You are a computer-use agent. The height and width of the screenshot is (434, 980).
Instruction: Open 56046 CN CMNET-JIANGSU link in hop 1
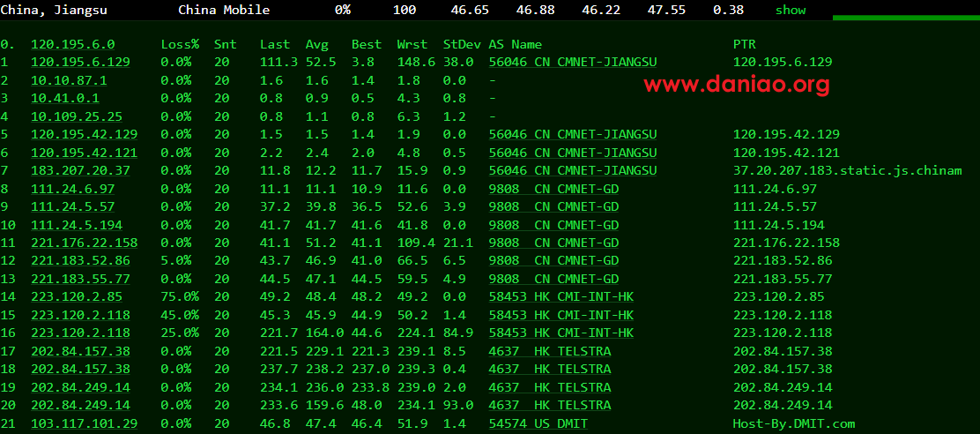click(x=573, y=62)
